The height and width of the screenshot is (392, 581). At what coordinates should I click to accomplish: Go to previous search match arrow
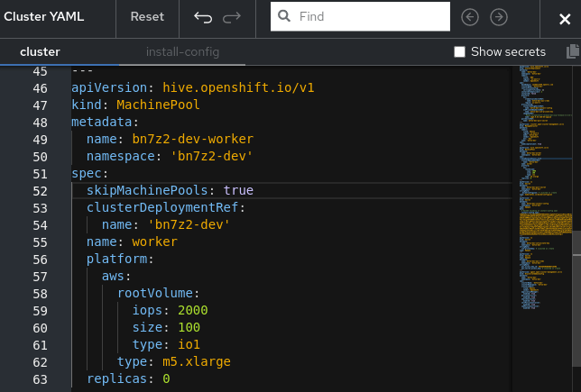pyautogui.click(x=469, y=17)
